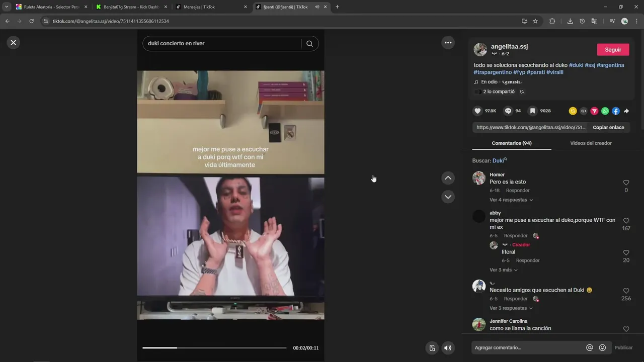Screen dimensions: 644x362
Task: Open the tab search dropdown in Chrome
Action: [x=7, y=7]
